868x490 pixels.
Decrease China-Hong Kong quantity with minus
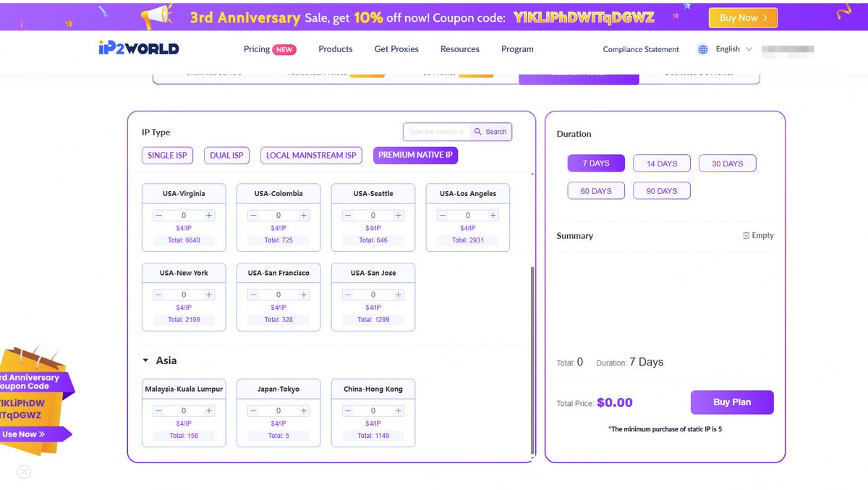pos(348,411)
